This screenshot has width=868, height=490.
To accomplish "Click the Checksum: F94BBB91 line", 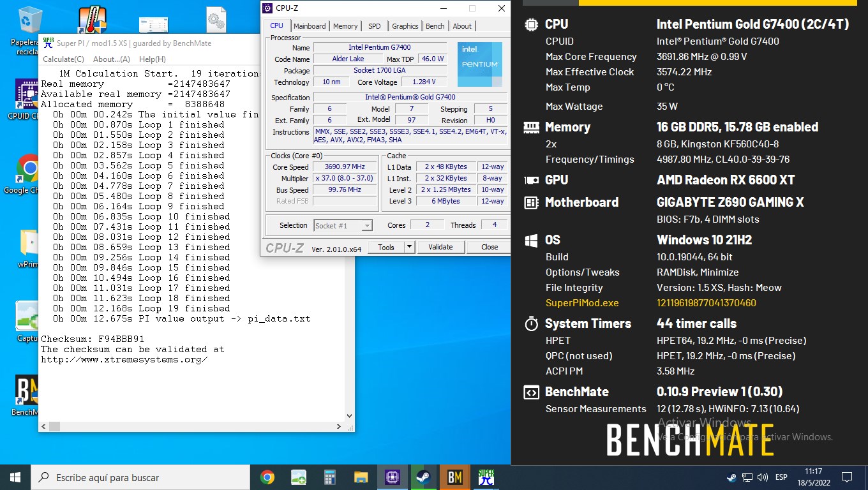I will (x=93, y=339).
